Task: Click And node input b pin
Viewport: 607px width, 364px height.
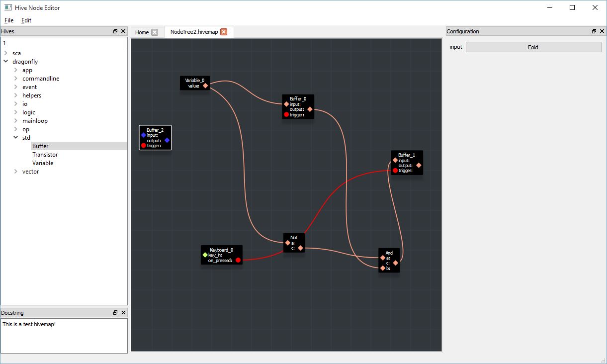Action: pos(383,269)
